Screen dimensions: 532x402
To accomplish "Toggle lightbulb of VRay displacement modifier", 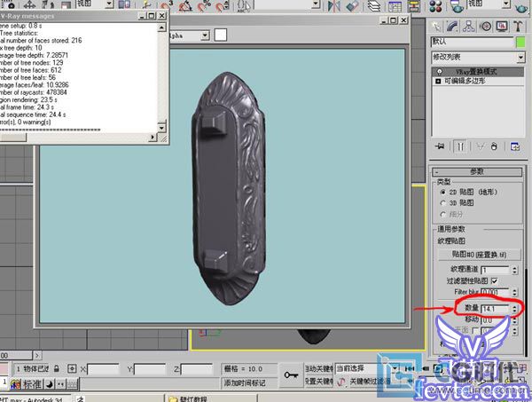I will 440,72.
